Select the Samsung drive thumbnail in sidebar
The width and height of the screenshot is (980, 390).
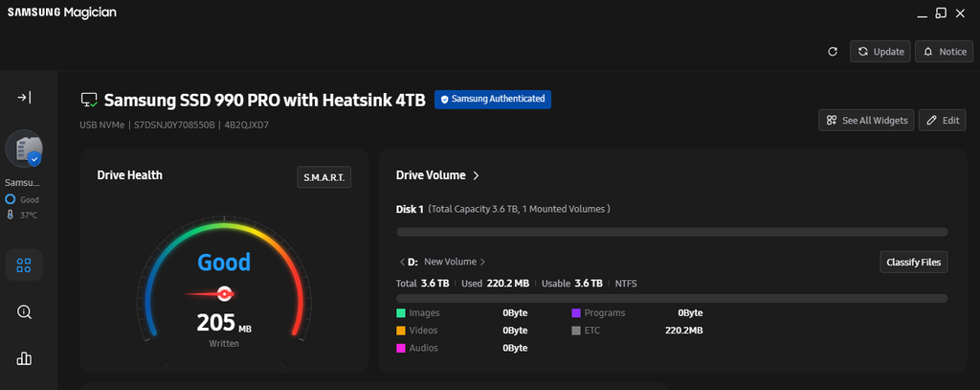(24, 149)
